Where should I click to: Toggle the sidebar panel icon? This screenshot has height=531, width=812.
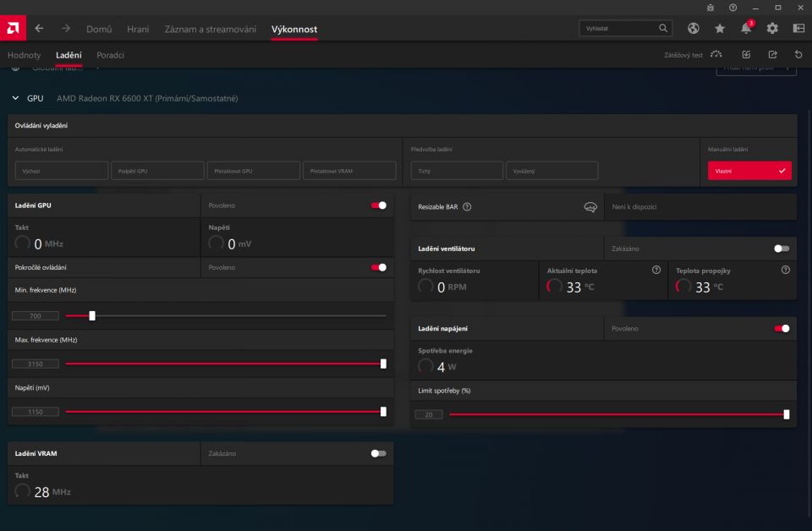click(798, 29)
